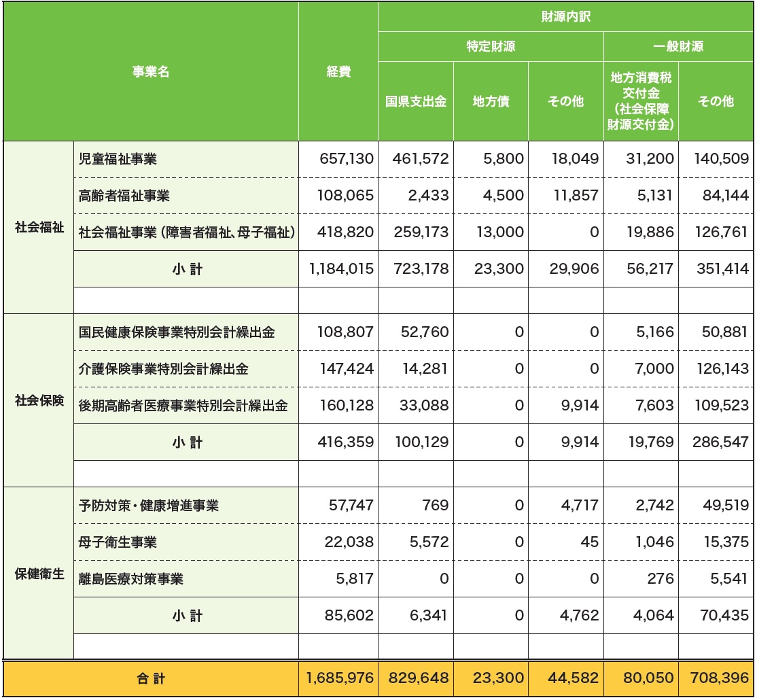Select the value 286,547
Image resolution: width=757 pixels, height=700 pixels.
pyautogui.click(x=720, y=442)
